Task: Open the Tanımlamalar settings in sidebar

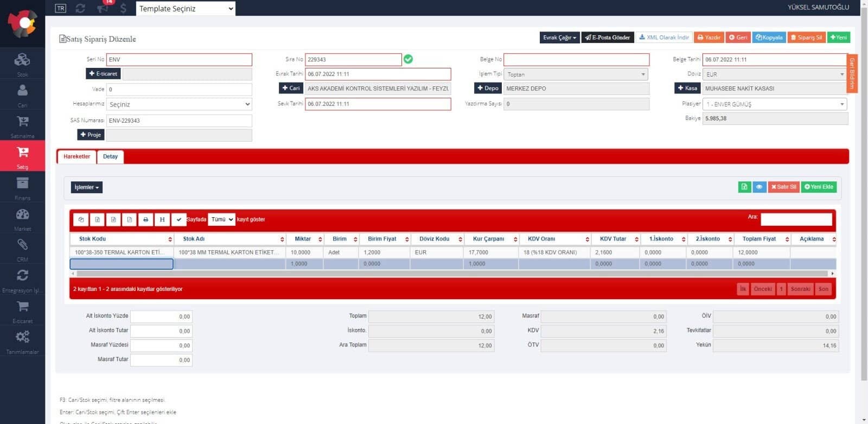Action: [22, 342]
